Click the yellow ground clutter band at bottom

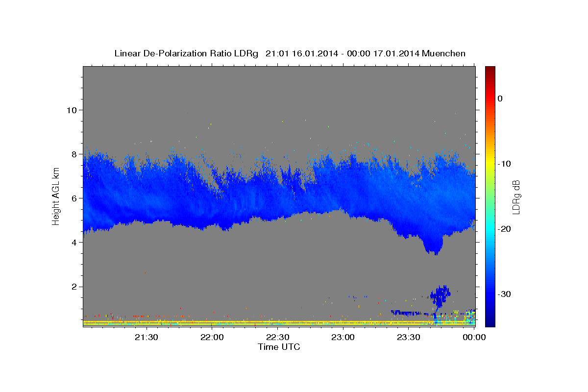(x=279, y=322)
